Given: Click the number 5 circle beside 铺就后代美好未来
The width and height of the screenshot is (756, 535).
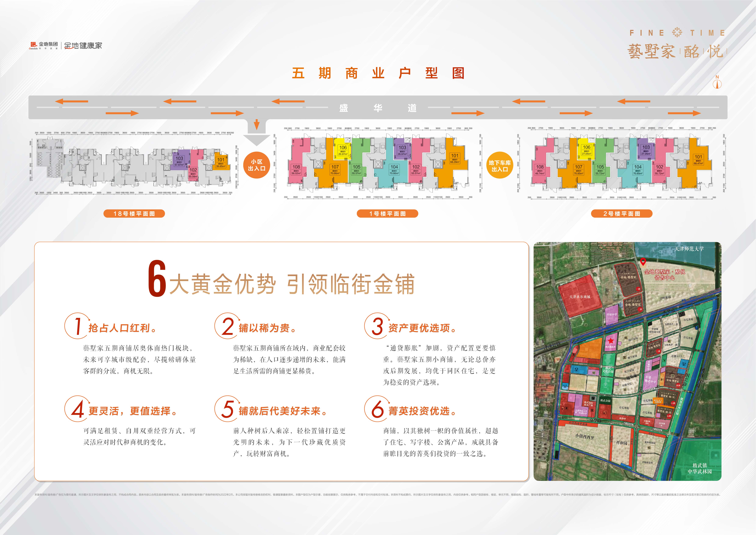Looking at the screenshot, I should pos(227,409).
